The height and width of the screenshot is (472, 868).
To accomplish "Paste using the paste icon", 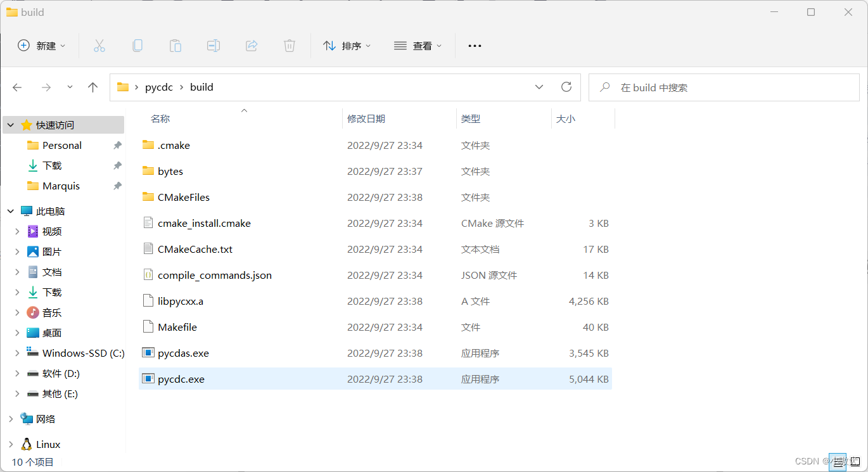I will click(x=175, y=45).
